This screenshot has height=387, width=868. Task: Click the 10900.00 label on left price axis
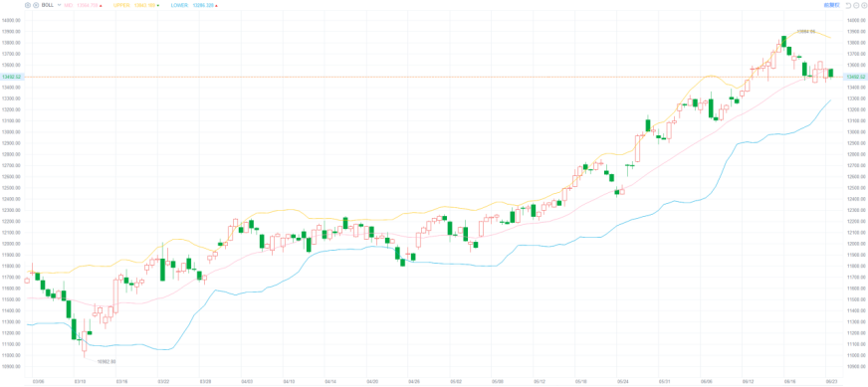[x=11, y=366]
